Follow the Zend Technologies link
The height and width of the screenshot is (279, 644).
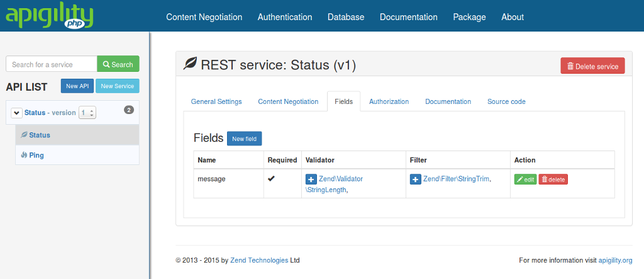click(259, 261)
